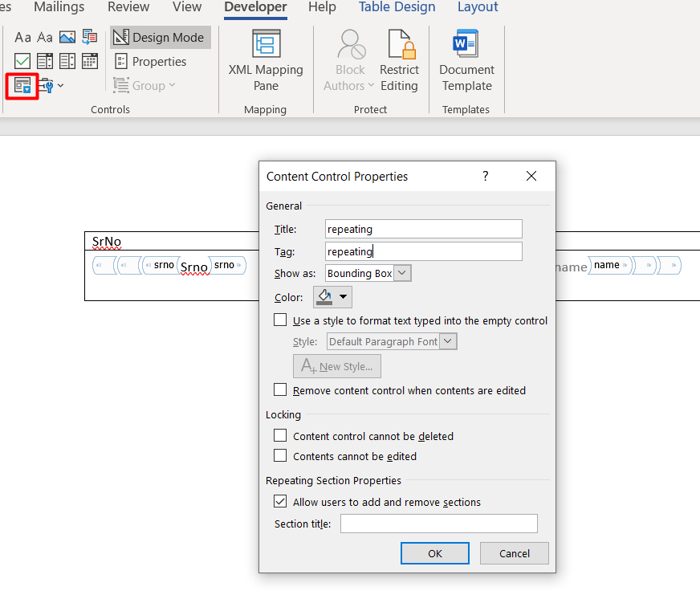Click the Section title input field
Image resolution: width=700 pixels, height=595 pixels.
click(x=438, y=524)
